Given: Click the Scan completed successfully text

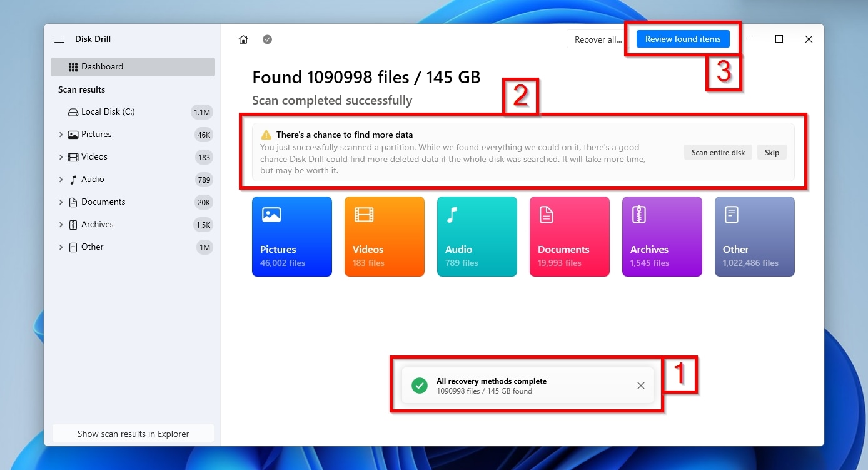Looking at the screenshot, I should point(332,100).
